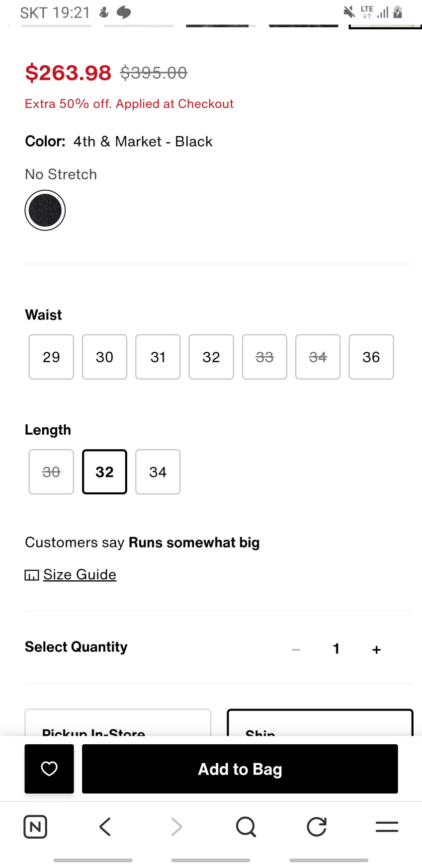This screenshot has width=422, height=868.
Task: Reload the page with refresh icon
Action: pos(317,827)
